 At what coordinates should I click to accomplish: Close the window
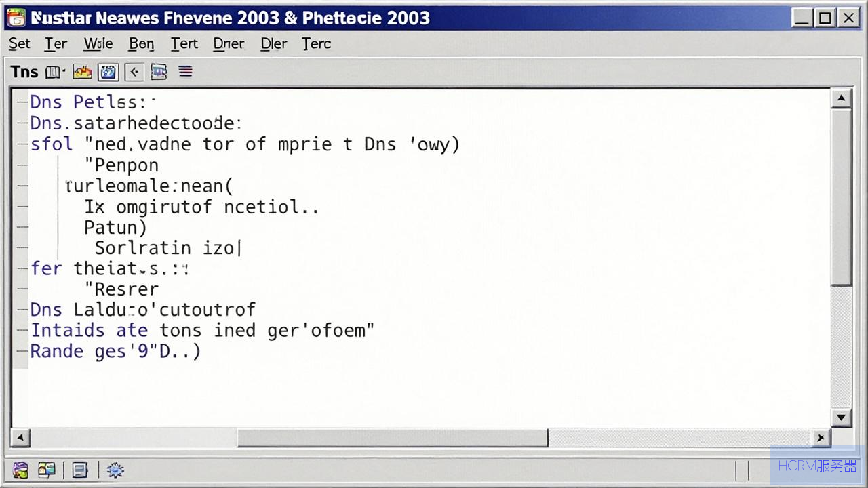pyautogui.click(x=848, y=18)
